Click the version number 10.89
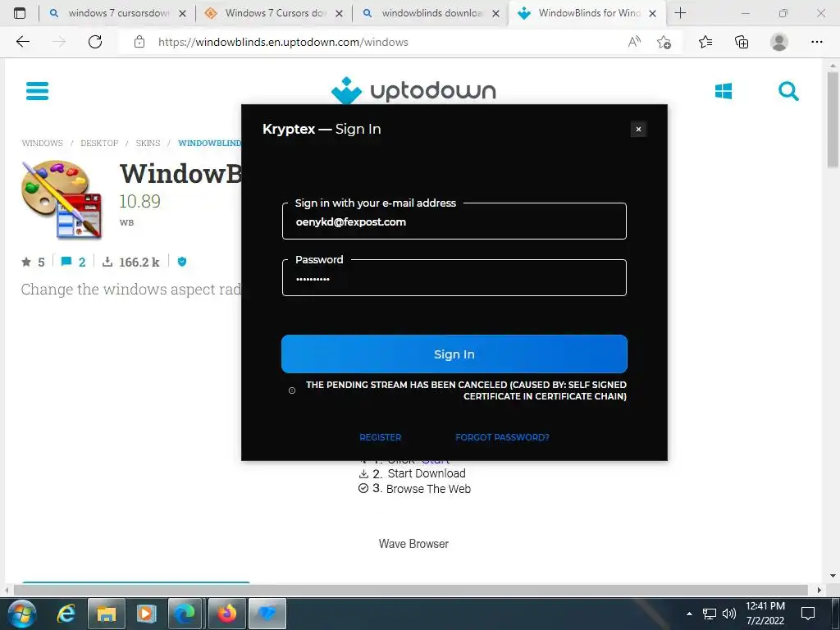Screen dimensions: 840x630 coord(139,202)
